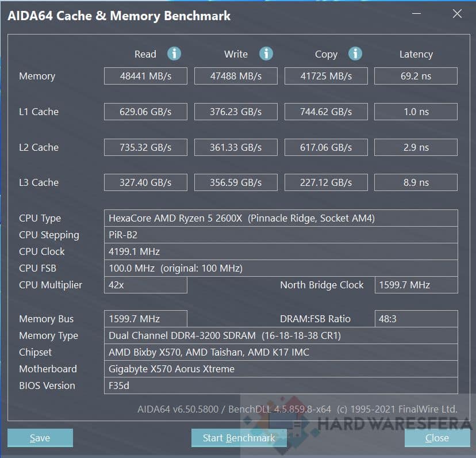The width and height of the screenshot is (476, 458).
Task: Click L1 Cache Copy 744.62 GB/s
Action: point(326,112)
